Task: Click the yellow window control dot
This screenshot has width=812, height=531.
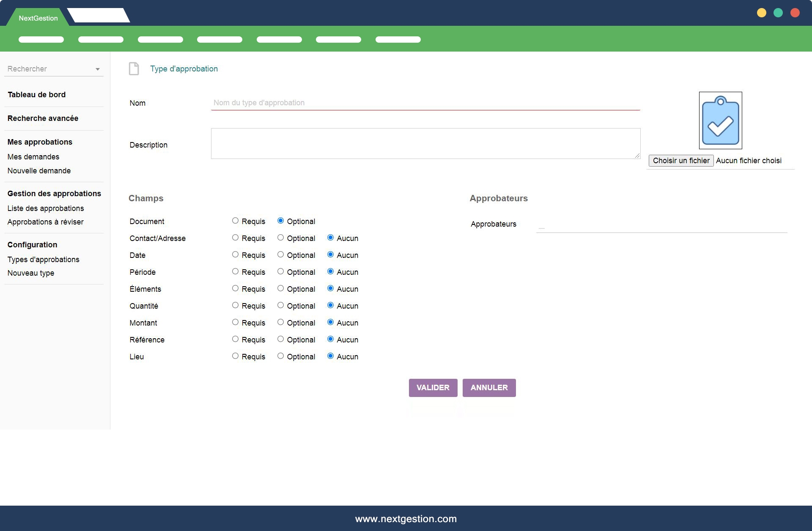Action: tap(762, 13)
